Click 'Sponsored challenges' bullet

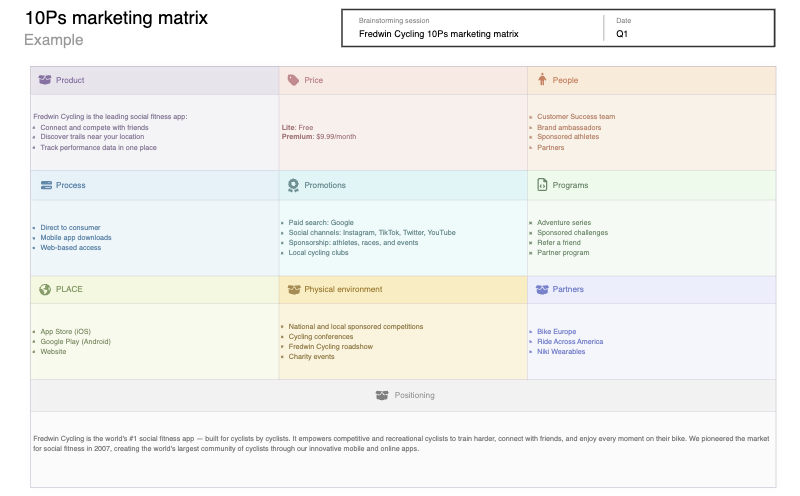click(x=572, y=233)
